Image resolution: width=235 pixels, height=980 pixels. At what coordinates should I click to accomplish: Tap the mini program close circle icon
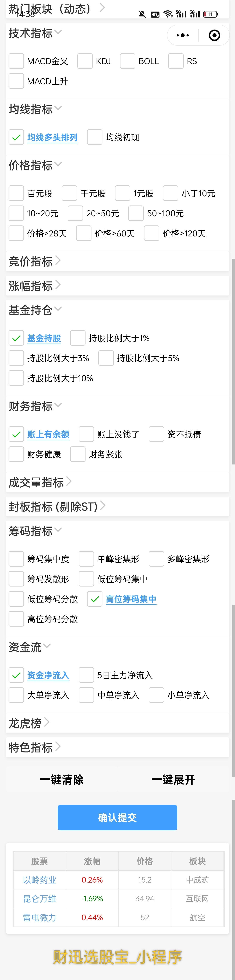[x=215, y=35]
